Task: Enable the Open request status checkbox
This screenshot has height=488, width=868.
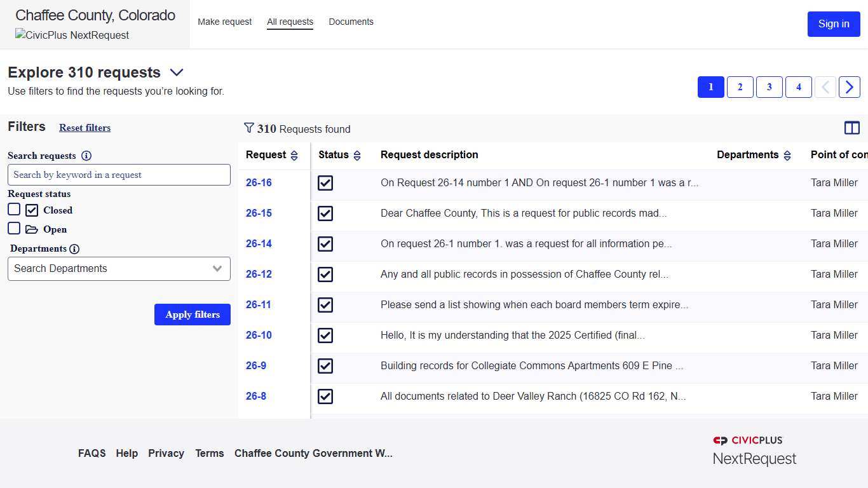Action: pyautogui.click(x=14, y=228)
